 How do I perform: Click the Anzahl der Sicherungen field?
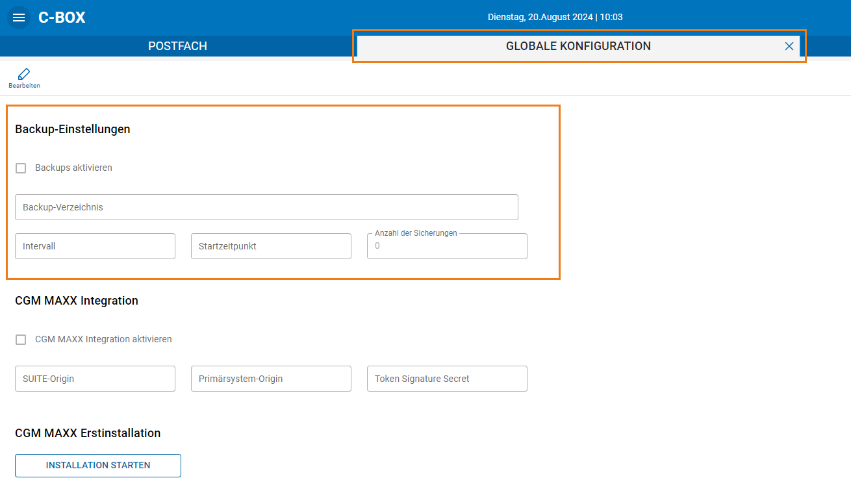point(447,246)
